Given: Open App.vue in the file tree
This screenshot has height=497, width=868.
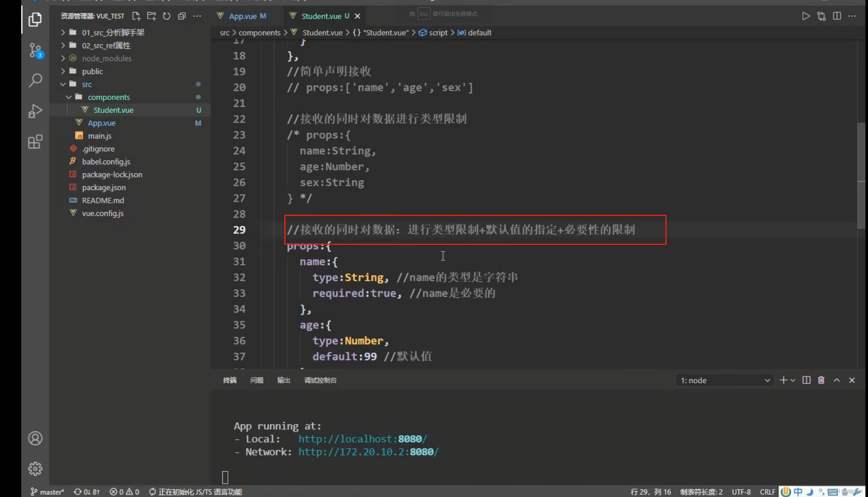Looking at the screenshot, I should click(130, 123).
